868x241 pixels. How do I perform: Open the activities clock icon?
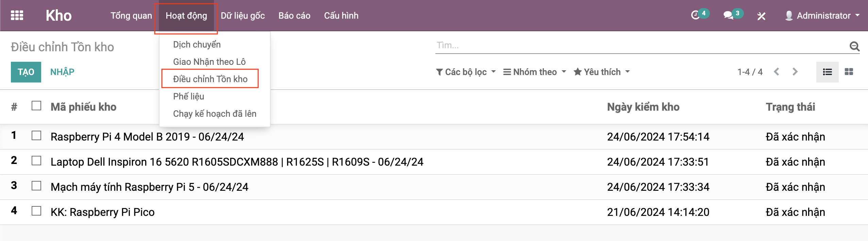695,15
